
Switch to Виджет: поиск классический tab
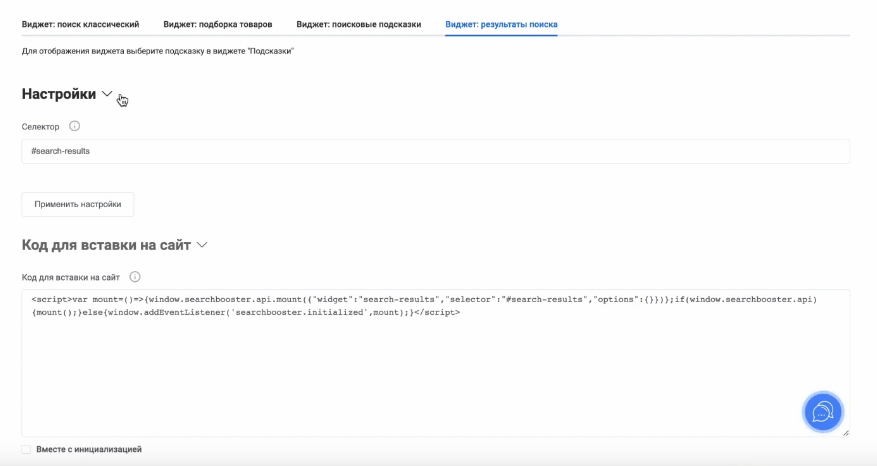80,23
